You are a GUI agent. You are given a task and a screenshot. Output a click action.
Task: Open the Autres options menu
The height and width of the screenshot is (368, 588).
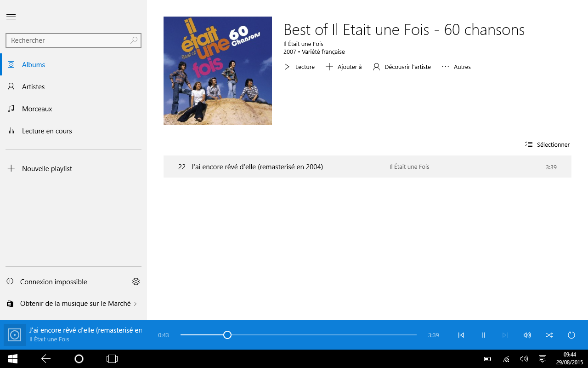tap(456, 67)
